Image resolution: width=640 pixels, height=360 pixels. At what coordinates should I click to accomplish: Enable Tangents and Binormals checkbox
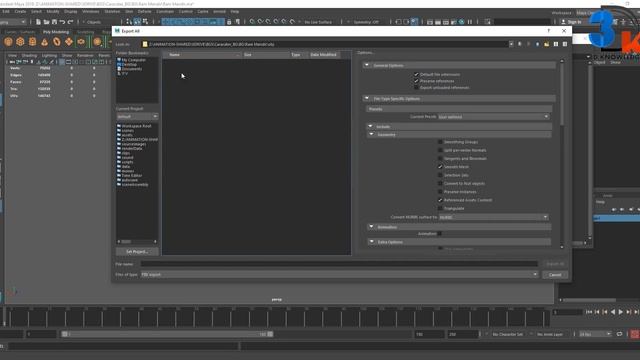[x=440, y=158]
